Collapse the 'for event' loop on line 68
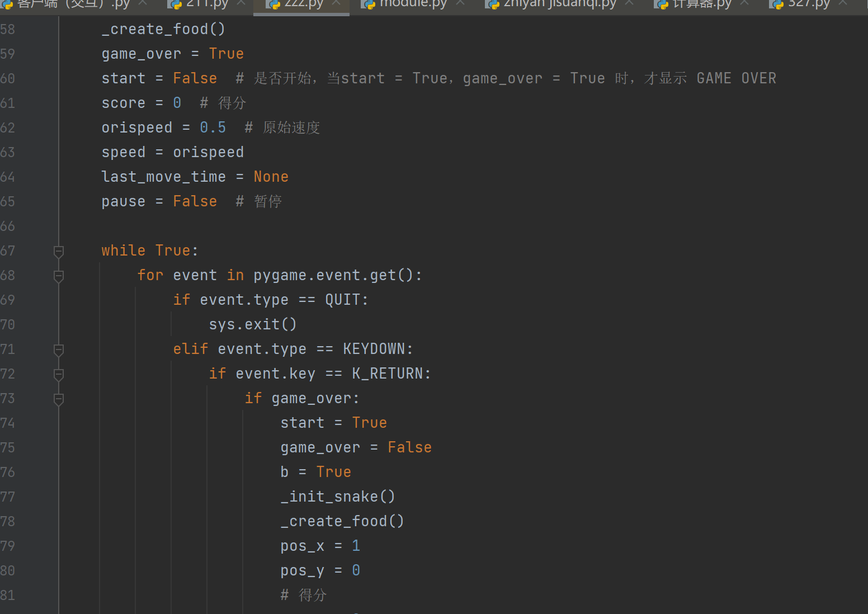Image resolution: width=868 pixels, height=614 pixels. 58,276
